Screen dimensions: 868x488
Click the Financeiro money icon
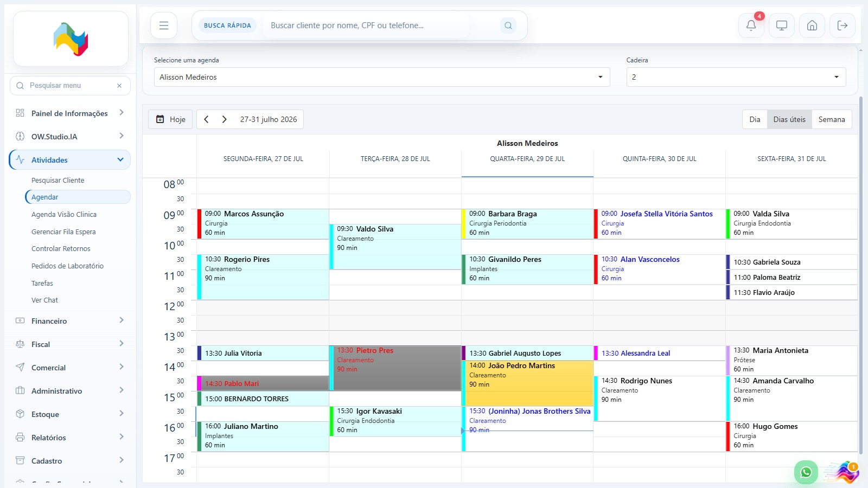pyautogui.click(x=20, y=320)
